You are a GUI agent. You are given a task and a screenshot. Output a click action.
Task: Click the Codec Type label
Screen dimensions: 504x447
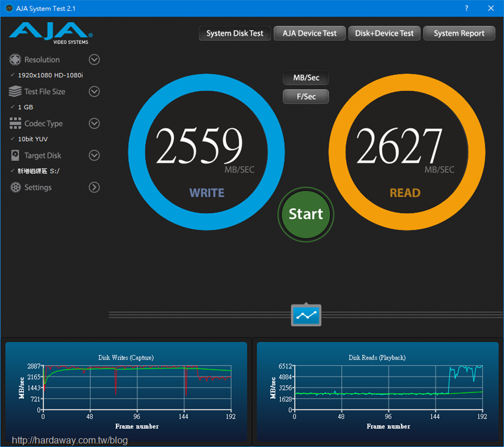44,123
